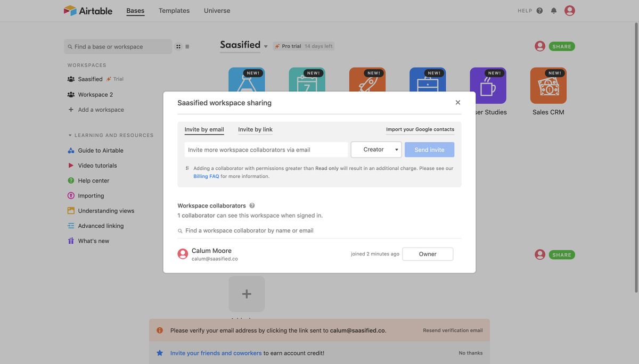Open notifications bell icon

point(554,11)
